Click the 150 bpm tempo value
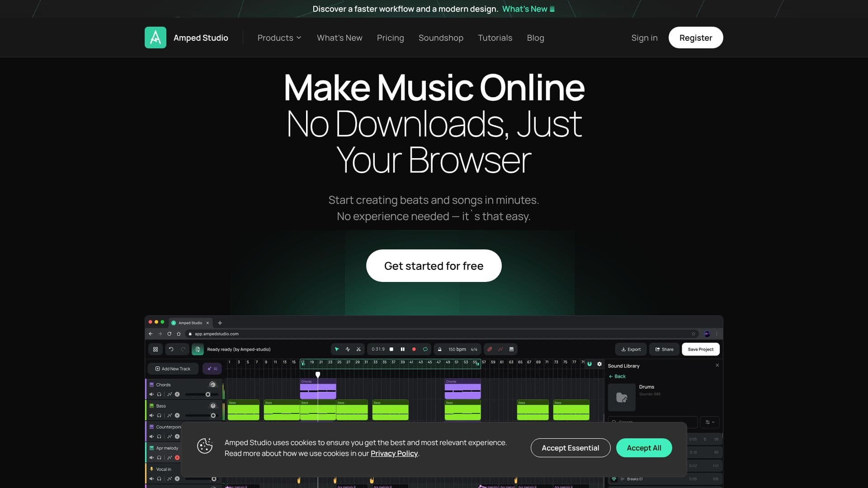 point(457,349)
